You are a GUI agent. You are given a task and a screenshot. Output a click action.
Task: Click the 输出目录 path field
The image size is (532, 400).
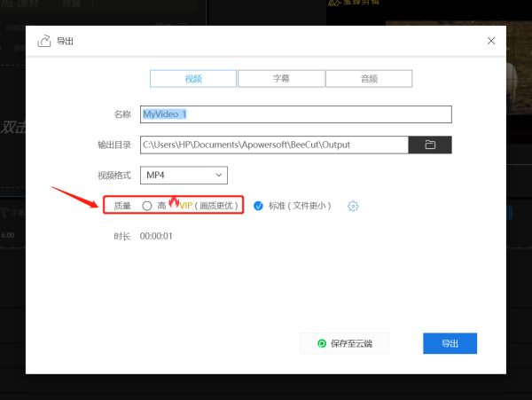click(274, 145)
